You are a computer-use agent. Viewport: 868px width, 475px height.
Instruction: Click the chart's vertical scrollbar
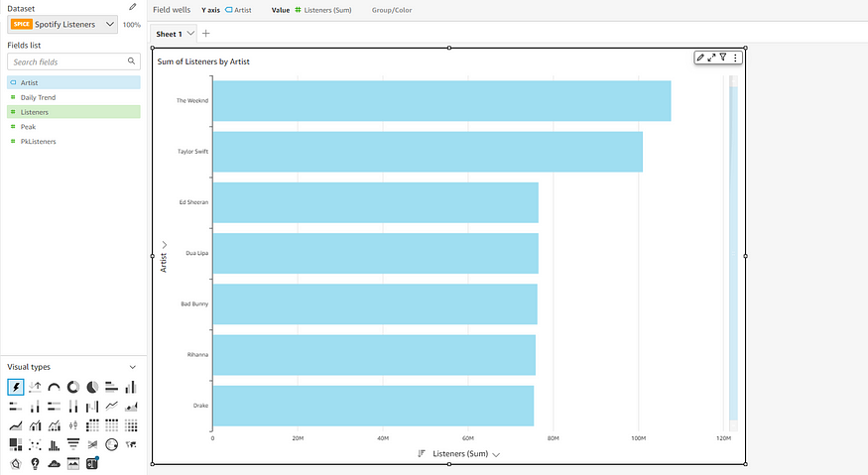(x=733, y=254)
